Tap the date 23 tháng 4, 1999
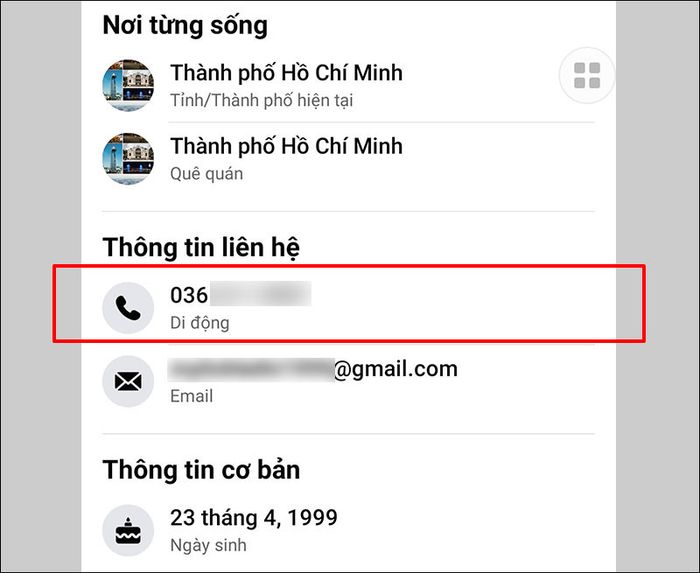The image size is (700, 573). click(254, 518)
